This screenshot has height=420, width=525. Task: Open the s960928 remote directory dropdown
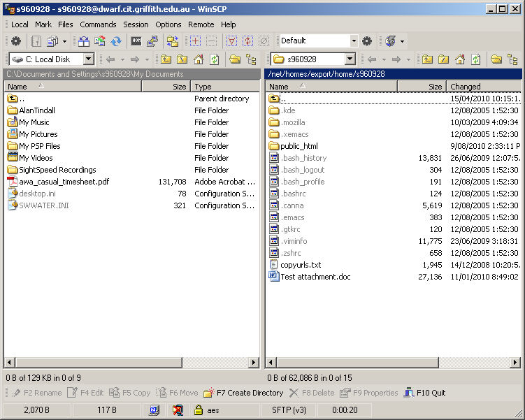point(350,59)
